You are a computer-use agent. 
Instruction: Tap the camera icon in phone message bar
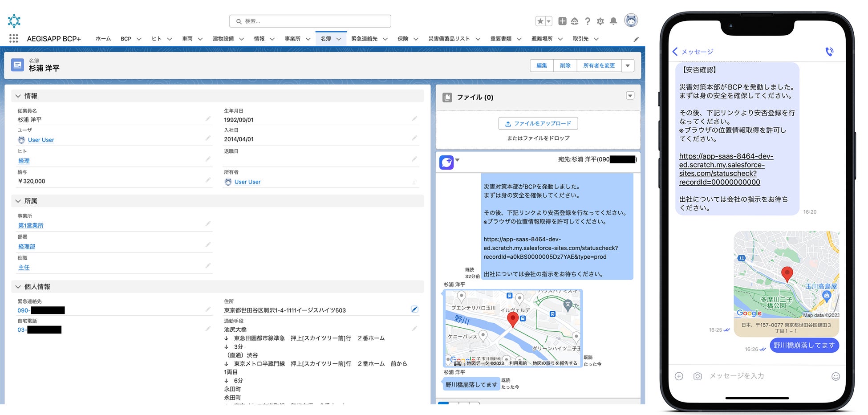coord(698,376)
